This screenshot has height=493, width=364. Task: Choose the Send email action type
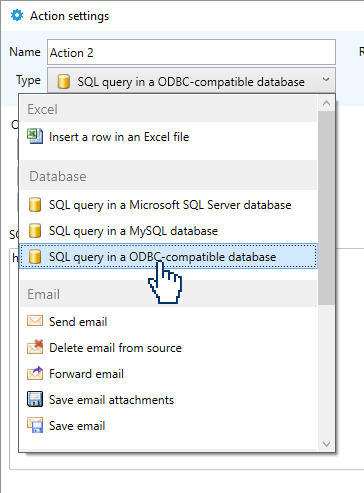pos(168,322)
